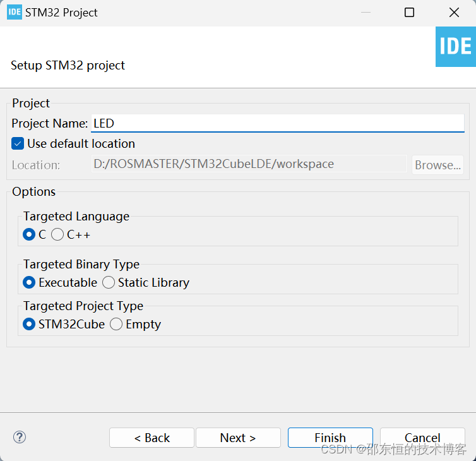Select C++ as targeted language
Screen dimensions: 476x461
tap(57, 234)
